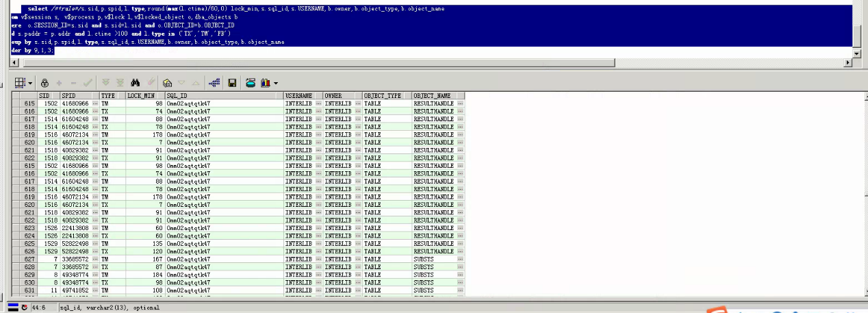Click the SQL editor scroll-down arrow
Viewport: 868px width, 313px height.
coord(856,53)
